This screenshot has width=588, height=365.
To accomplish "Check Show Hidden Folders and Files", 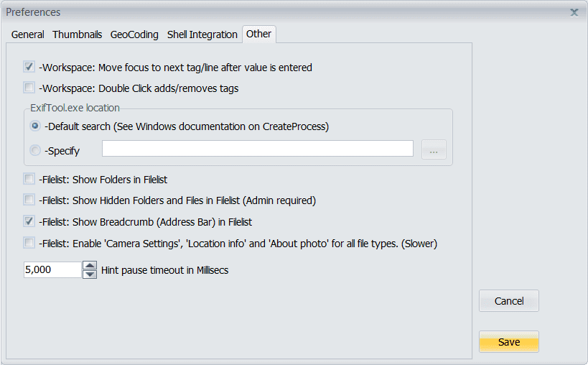I will pyautogui.click(x=29, y=200).
